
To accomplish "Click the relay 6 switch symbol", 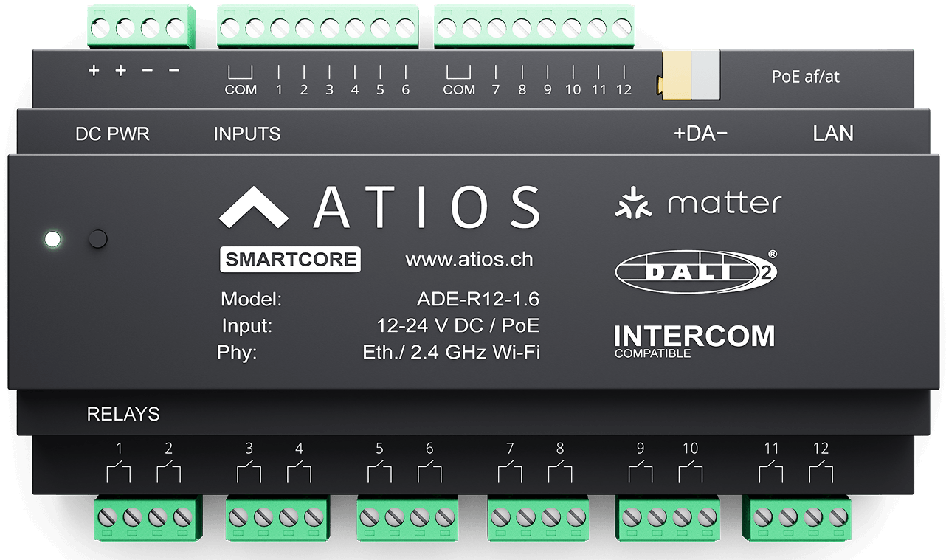I will (429, 471).
